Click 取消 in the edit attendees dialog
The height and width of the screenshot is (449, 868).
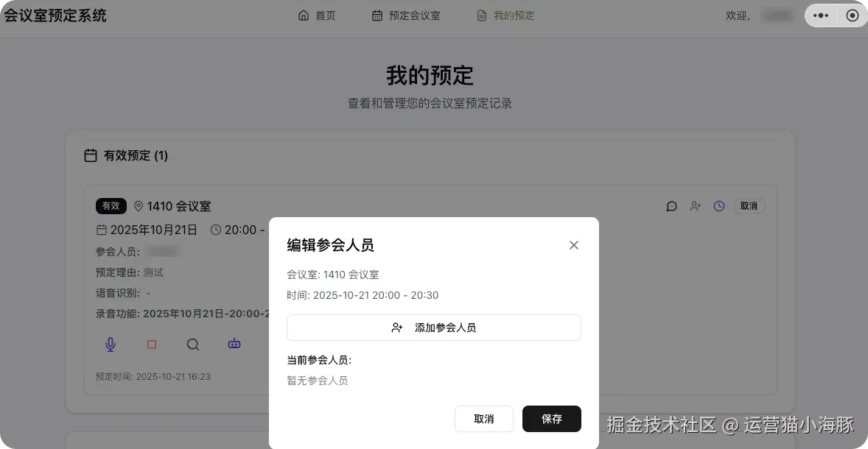pyautogui.click(x=484, y=419)
